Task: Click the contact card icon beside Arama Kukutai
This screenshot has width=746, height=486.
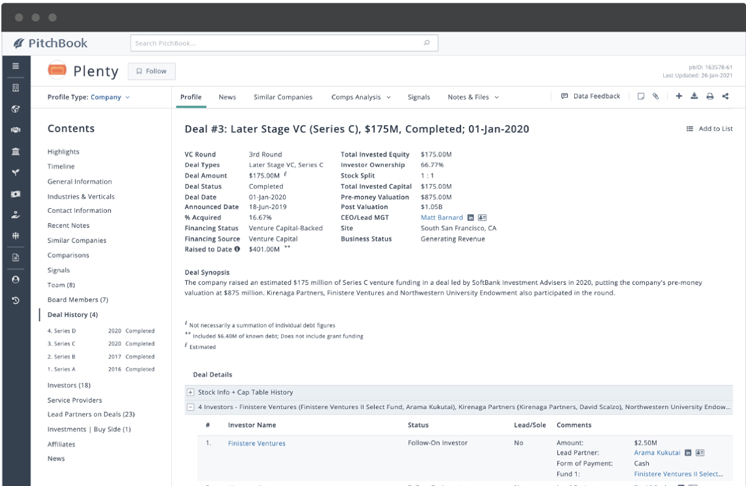Action: [x=700, y=453]
